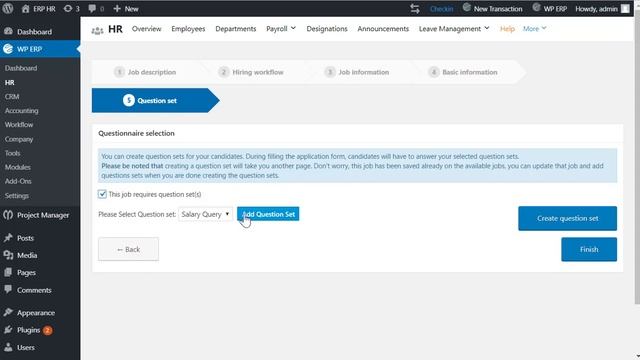Screen dimensions: 640x360
Task: Select the Question set step
Action: coord(156,100)
